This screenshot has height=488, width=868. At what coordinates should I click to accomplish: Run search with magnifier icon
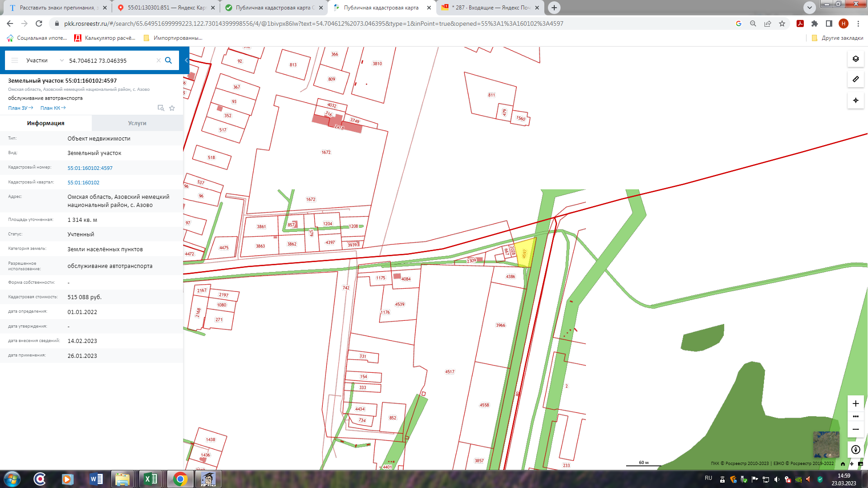point(168,61)
